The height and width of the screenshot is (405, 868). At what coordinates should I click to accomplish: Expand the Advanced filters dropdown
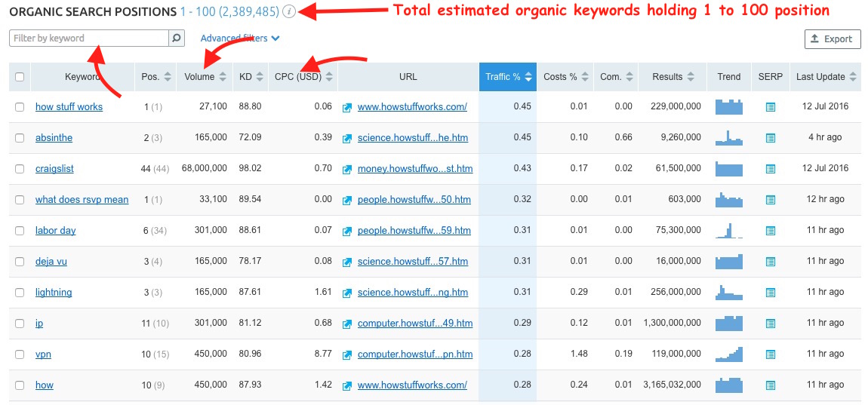240,38
